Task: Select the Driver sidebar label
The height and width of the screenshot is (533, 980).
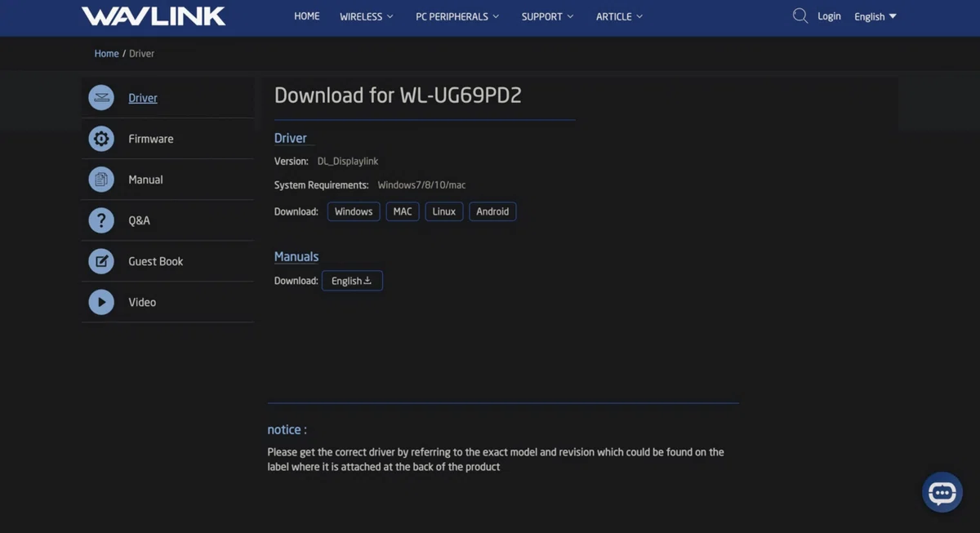Action: (143, 98)
